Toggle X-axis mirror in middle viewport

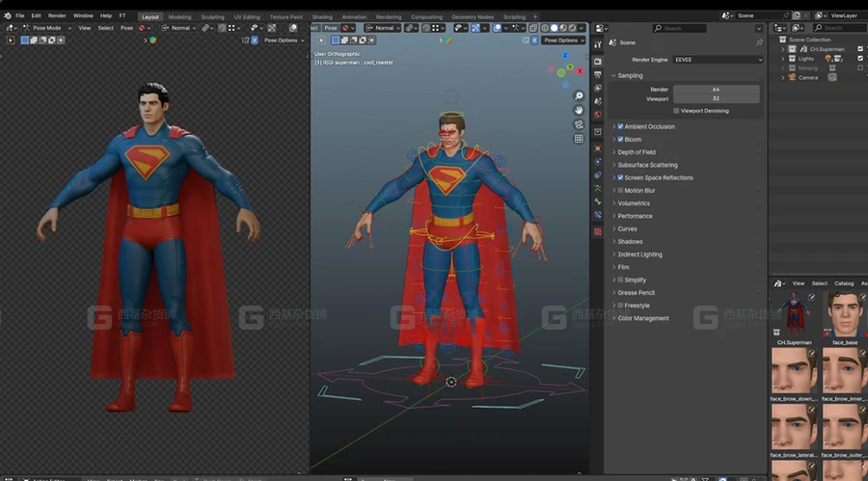tap(534, 40)
